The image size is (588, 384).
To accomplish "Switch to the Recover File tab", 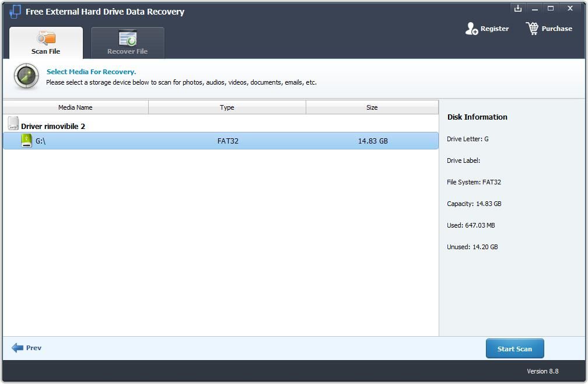I will click(x=127, y=43).
